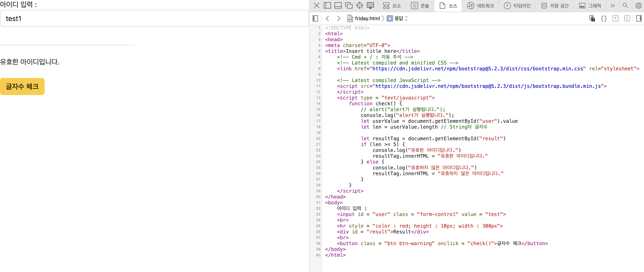644x272 pixels.
Task: Click the friday.html breadcrumb item
Action: [x=364, y=18]
